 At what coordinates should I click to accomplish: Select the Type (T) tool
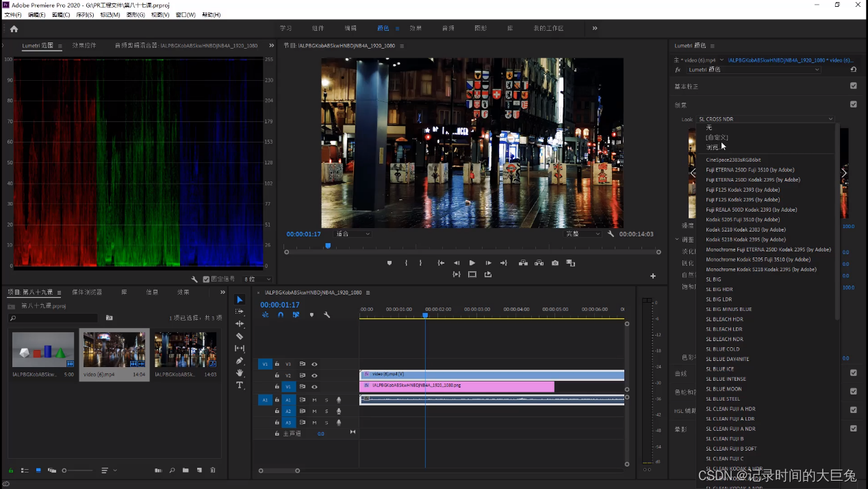240,386
